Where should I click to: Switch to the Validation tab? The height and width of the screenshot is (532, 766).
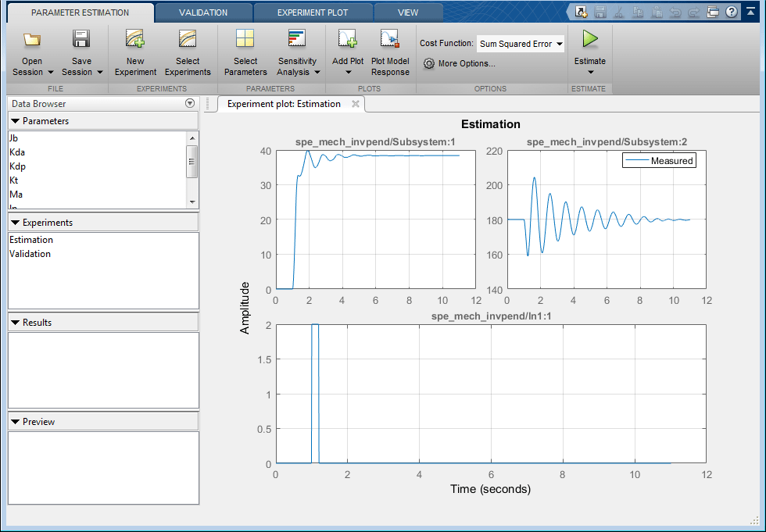[203, 12]
